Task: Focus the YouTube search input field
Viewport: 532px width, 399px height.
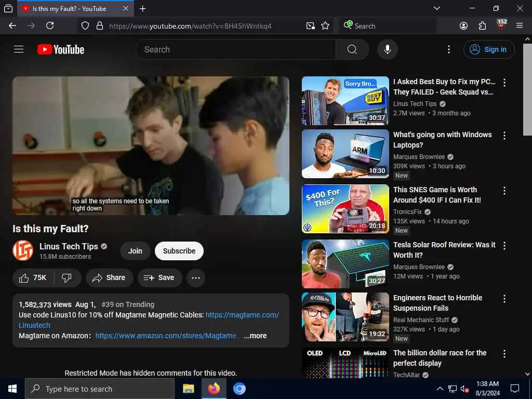Action: (x=236, y=49)
